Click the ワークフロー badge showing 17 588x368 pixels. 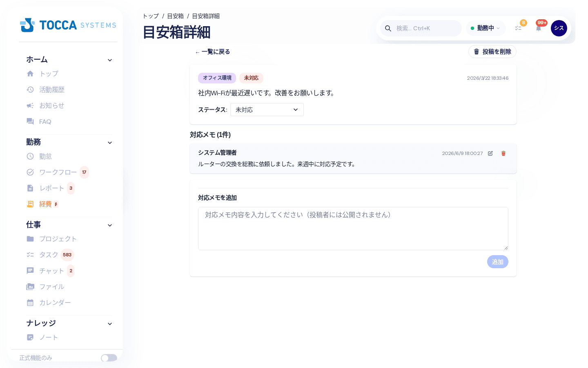(x=84, y=172)
